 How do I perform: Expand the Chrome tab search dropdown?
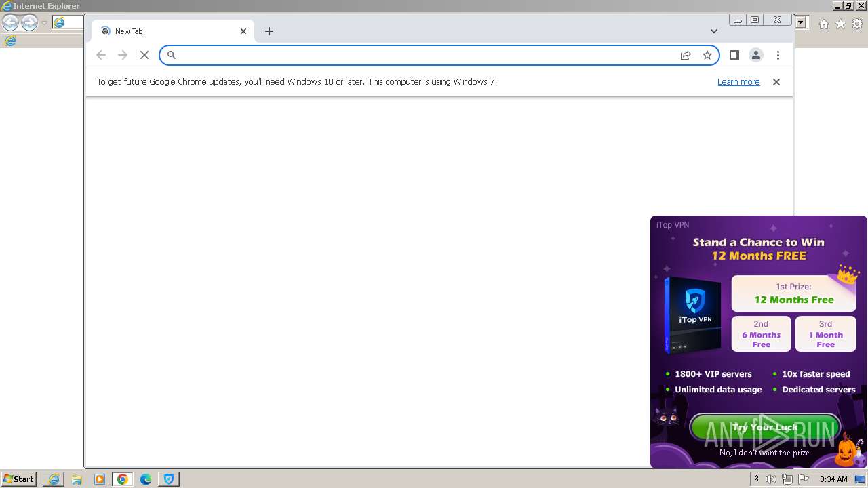tap(713, 31)
